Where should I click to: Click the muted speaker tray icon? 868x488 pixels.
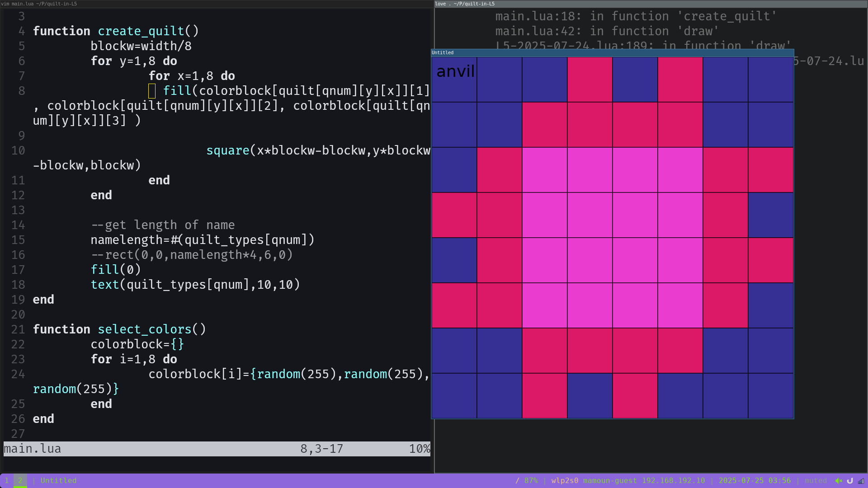(839, 481)
